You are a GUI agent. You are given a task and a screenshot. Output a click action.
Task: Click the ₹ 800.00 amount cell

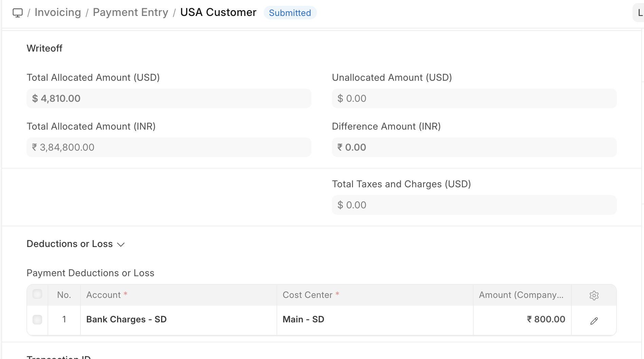[522, 319]
